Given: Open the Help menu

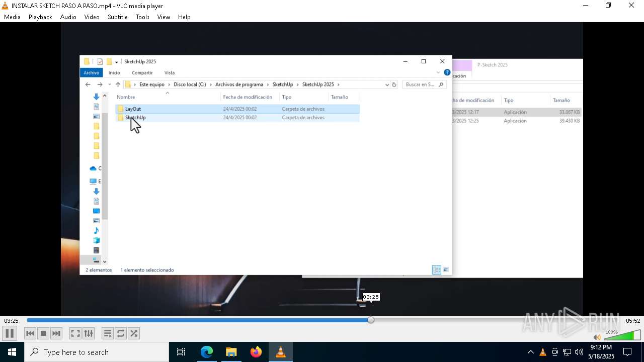Looking at the screenshot, I should pyautogui.click(x=184, y=17).
